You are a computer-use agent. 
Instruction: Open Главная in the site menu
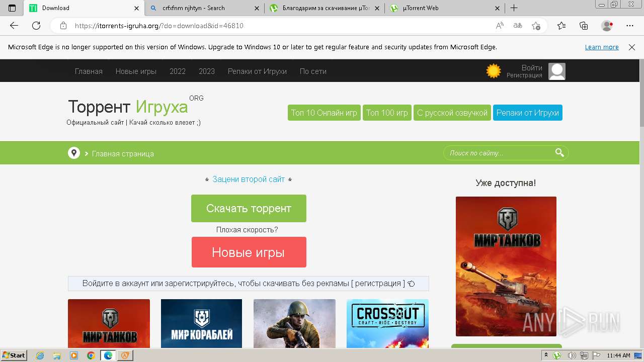point(89,71)
